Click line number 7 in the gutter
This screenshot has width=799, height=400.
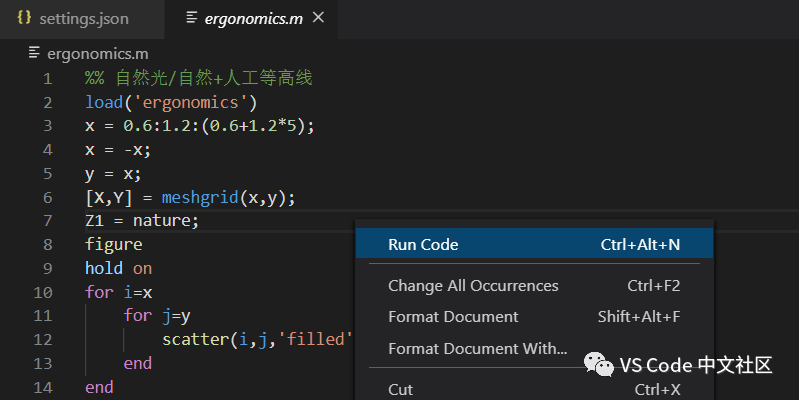[x=47, y=221]
